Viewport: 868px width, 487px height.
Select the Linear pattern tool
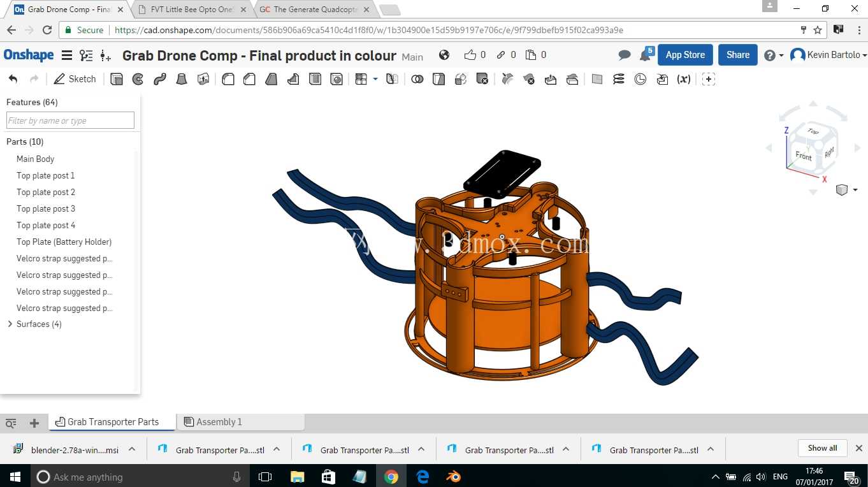[x=361, y=79]
